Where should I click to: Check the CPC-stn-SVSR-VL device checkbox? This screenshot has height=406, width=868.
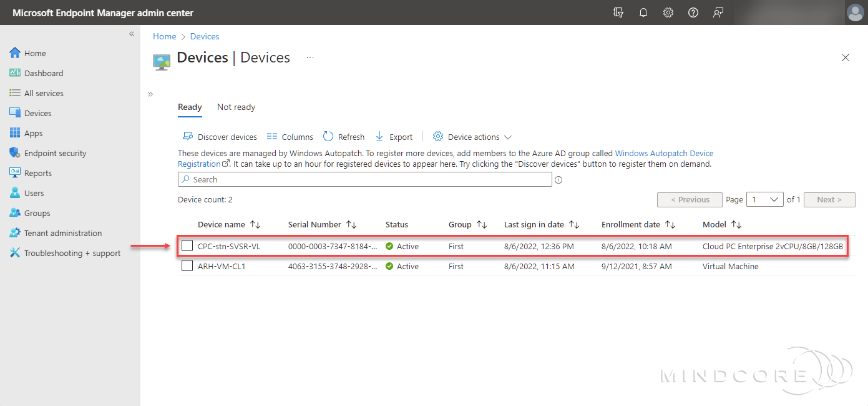(187, 245)
